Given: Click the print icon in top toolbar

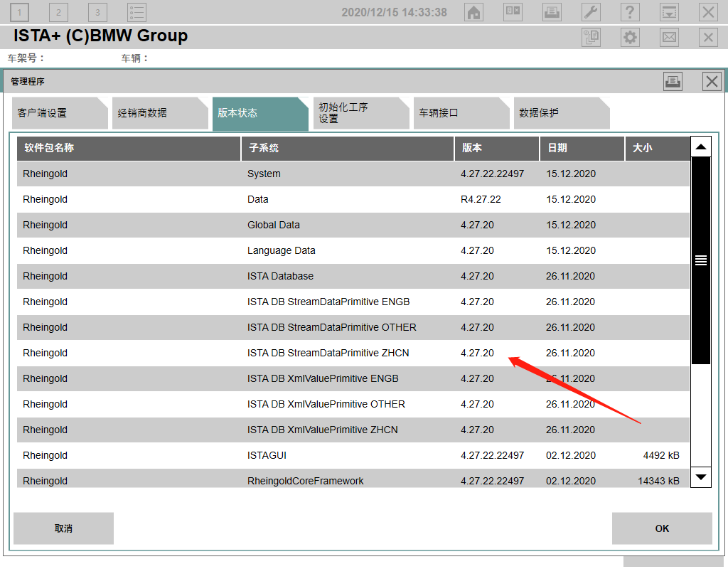Looking at the screenshot, I should (552, 12).
